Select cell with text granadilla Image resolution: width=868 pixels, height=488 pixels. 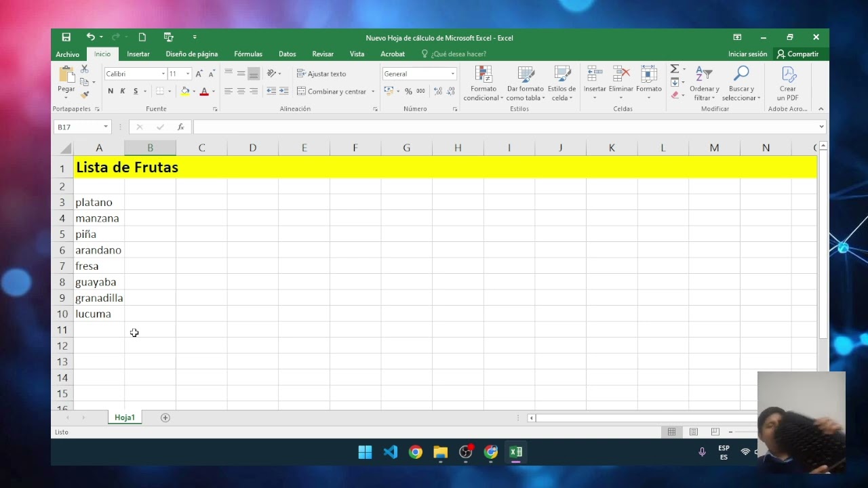pos(99,298)
